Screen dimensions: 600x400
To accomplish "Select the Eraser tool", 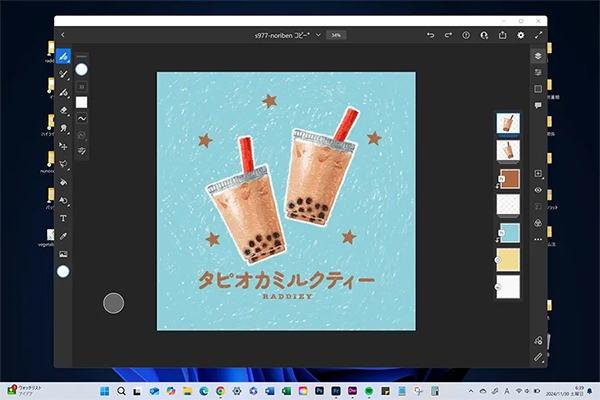I will 64,110.
